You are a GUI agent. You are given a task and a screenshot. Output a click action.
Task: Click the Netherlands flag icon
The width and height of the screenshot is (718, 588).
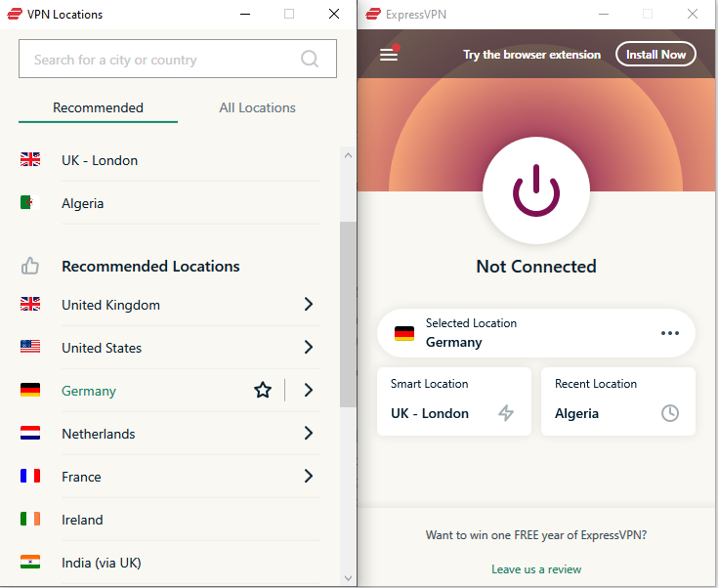pyautogui.click(x=30, y=433)
